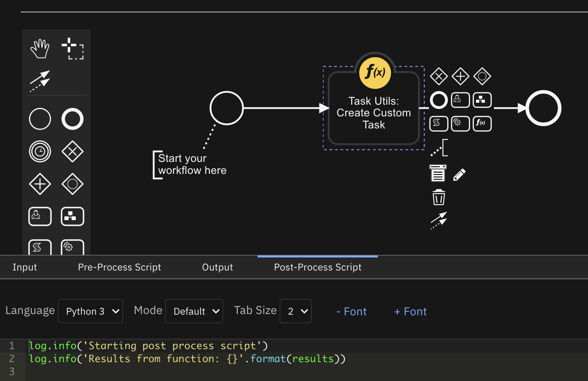Append function task from context pad
This screenshot has height=381, width=588.
(x=482, y=124)
